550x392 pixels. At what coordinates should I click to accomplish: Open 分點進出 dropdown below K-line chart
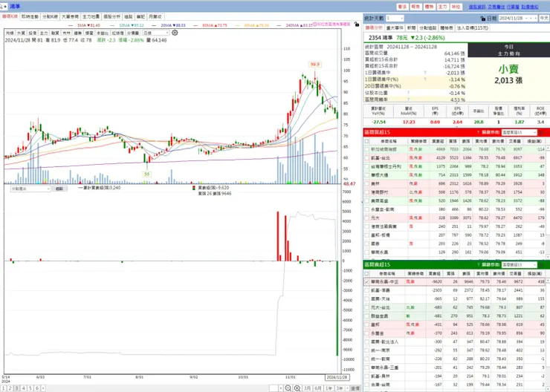click(31, 189)
